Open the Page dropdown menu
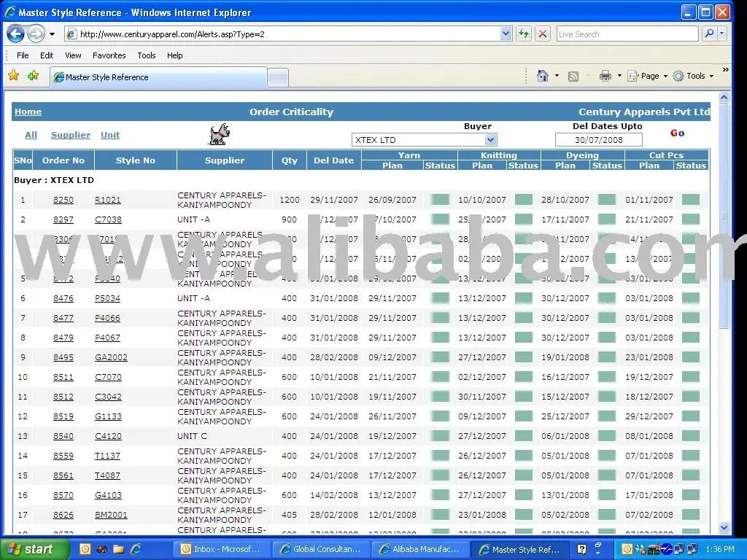 [648, 76]
